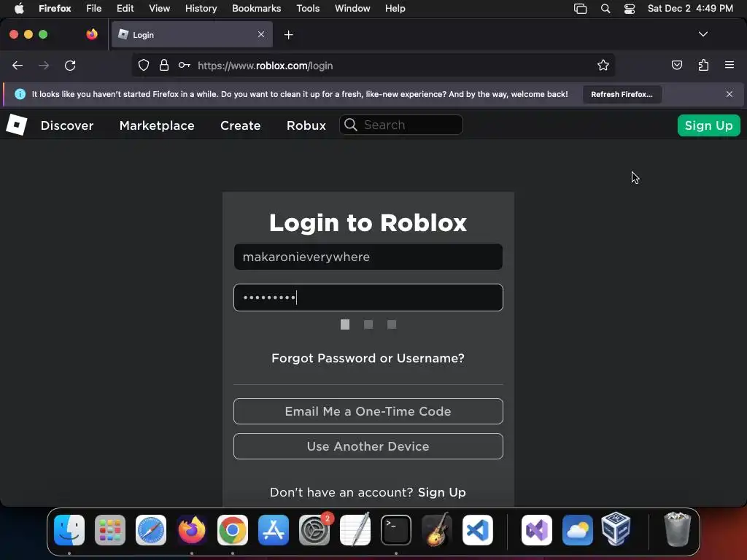Open the Help menu

click(395, 8)
